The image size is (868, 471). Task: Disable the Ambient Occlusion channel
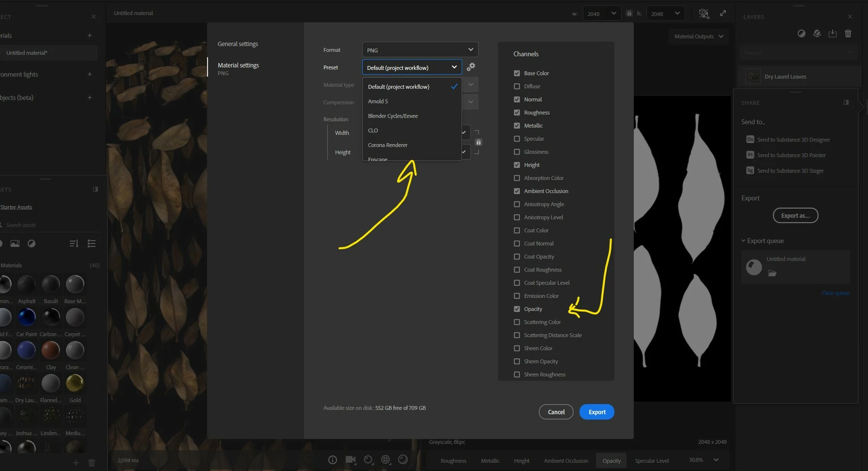point(517,191)
